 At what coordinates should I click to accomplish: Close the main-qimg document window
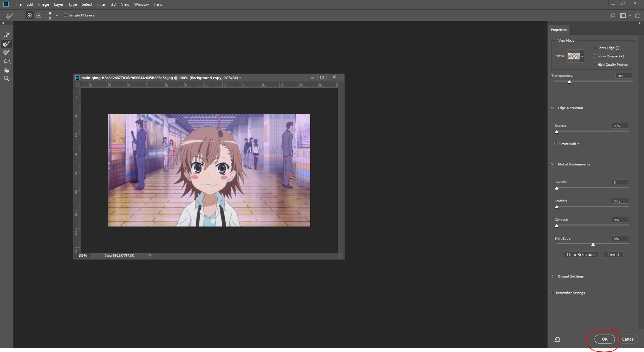[x=334, y=77]
